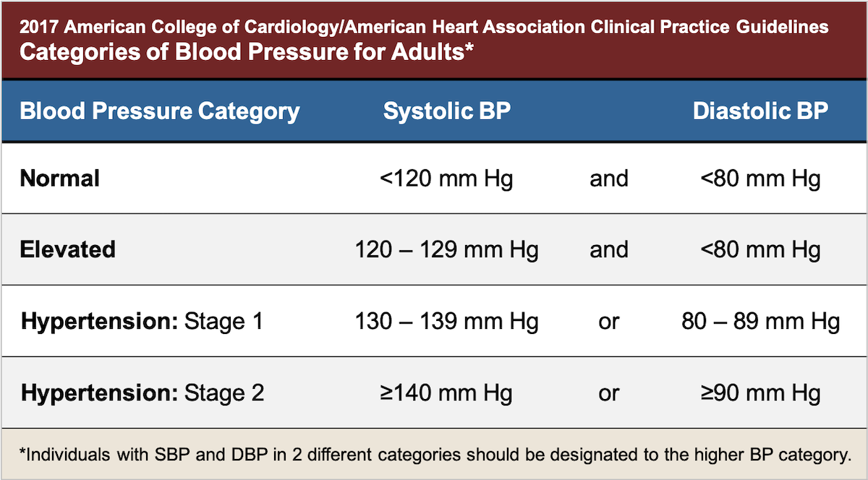
Task: Select the "≥90 mm Hg" diastolic value
Action: pyautogui.click(x=760, y=393)
